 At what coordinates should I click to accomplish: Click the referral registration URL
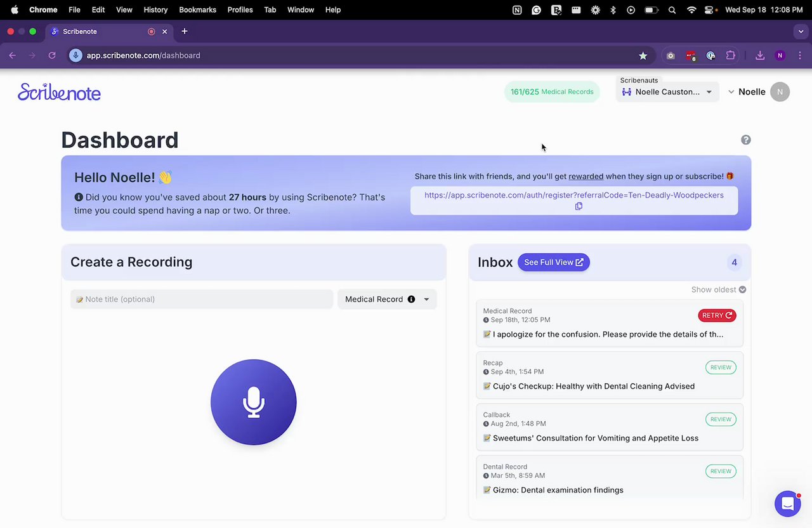pyautogui.click(x=574, y=195)
